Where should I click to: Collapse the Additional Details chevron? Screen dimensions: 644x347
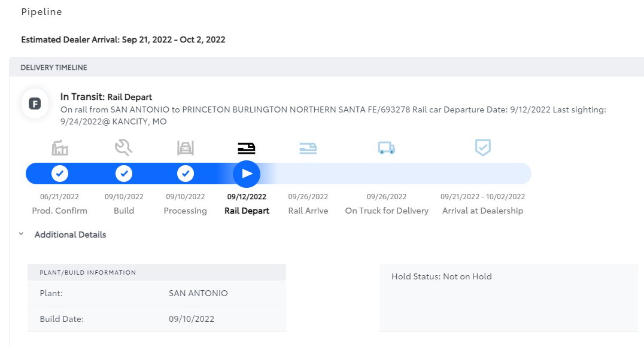(21, 234)
